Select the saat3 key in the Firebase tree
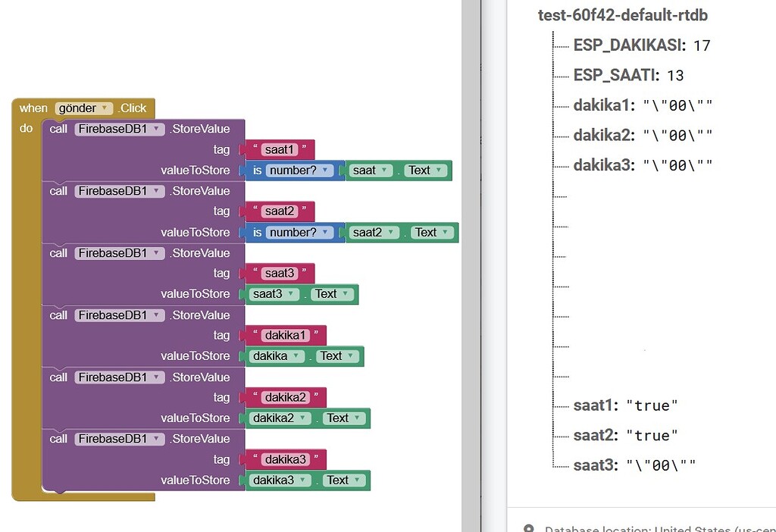Viewport: 776px width, 532px height. tap(595, 465)
